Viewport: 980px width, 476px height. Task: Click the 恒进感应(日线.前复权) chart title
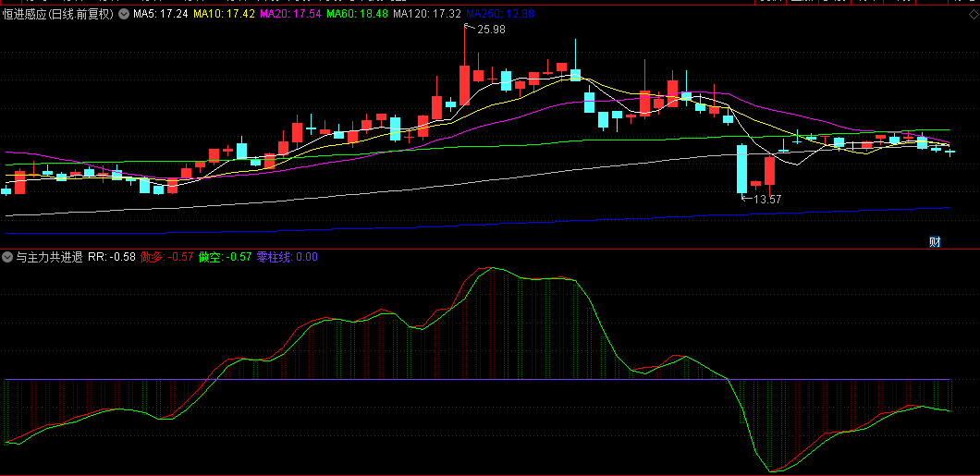[x=58, y=13]
